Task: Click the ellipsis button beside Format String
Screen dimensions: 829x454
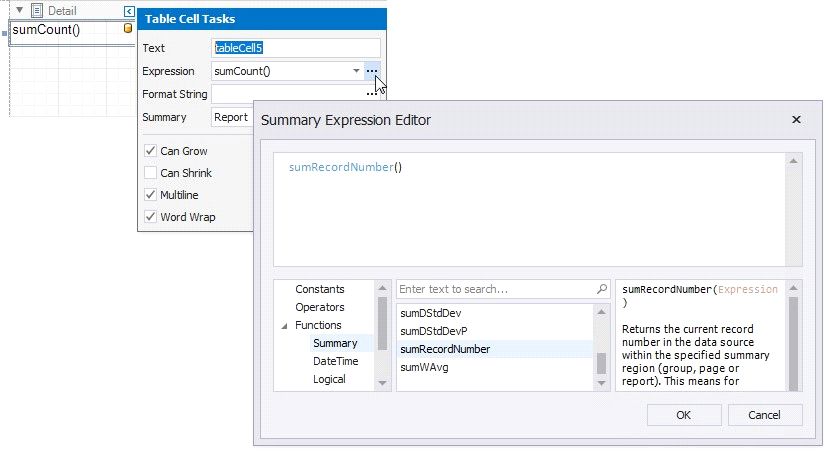Action: (372, 93)
